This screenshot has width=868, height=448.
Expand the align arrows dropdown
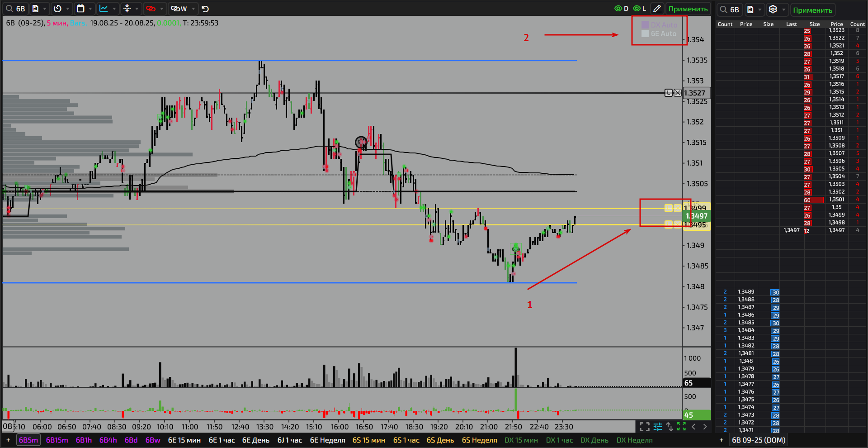[137, 9]
